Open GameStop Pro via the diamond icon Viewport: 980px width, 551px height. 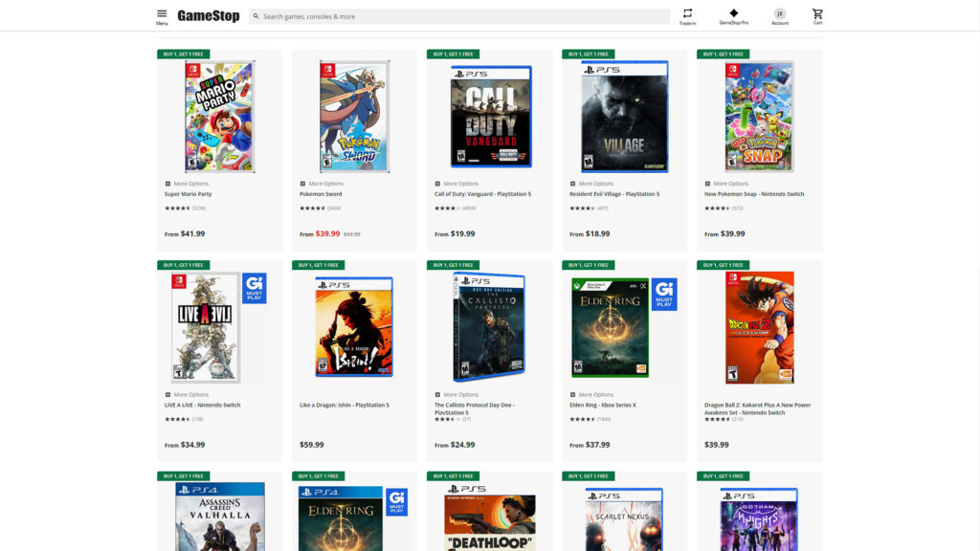733,14
